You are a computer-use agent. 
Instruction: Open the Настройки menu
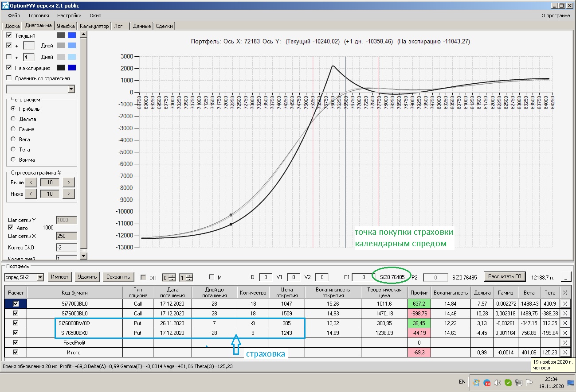69,16
